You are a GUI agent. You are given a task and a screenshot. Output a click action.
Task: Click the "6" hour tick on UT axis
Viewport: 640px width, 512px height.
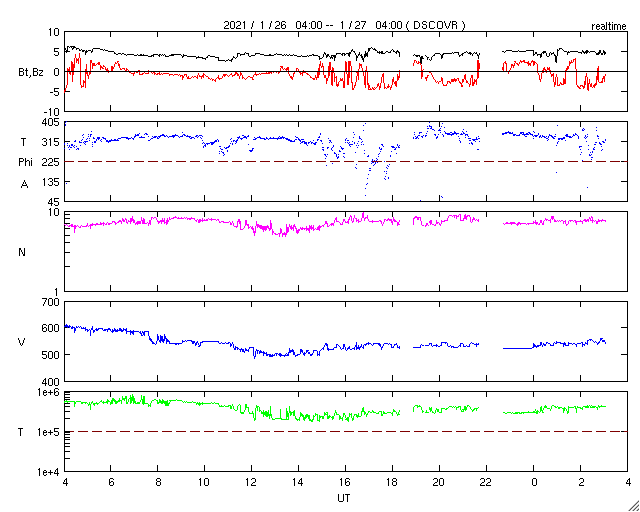click(x=111, y=482)
